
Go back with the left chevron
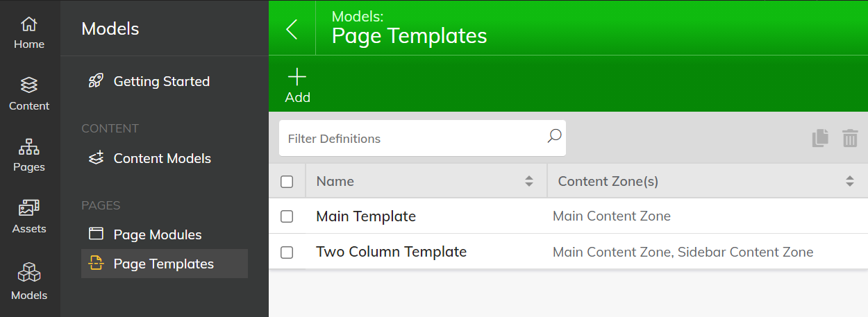click(292, 29)
